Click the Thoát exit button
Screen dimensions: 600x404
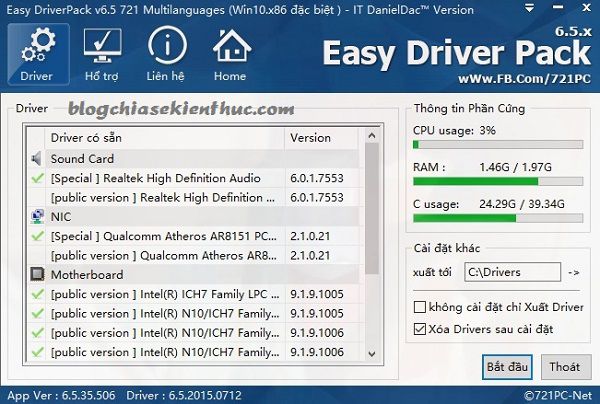(x=566, y=367)
